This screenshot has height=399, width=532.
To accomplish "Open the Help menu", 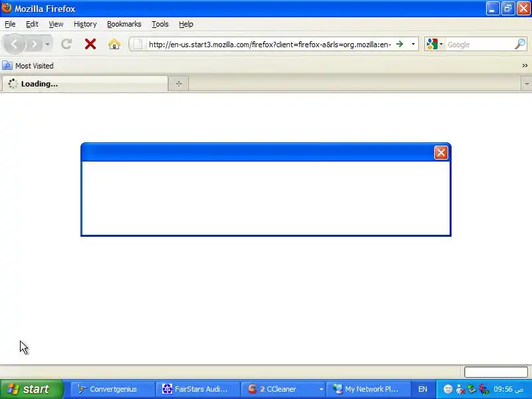I will tap(186, 24).
